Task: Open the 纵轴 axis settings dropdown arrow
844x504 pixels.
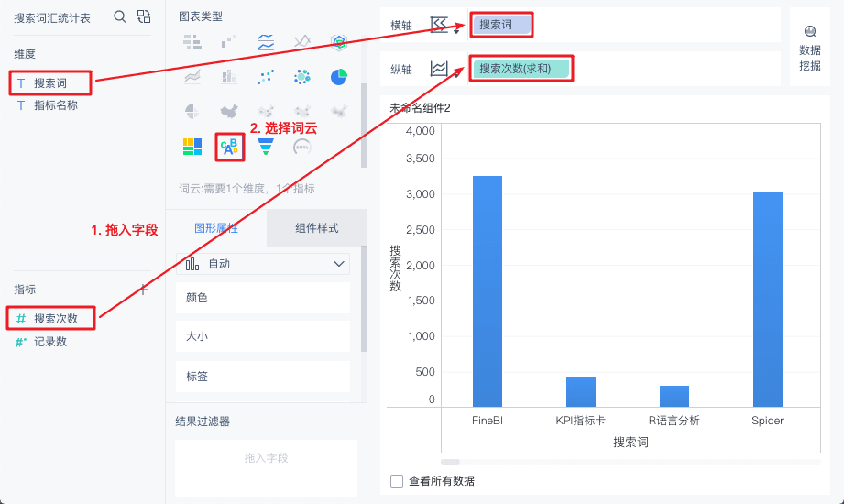Action: pos(456,74)
